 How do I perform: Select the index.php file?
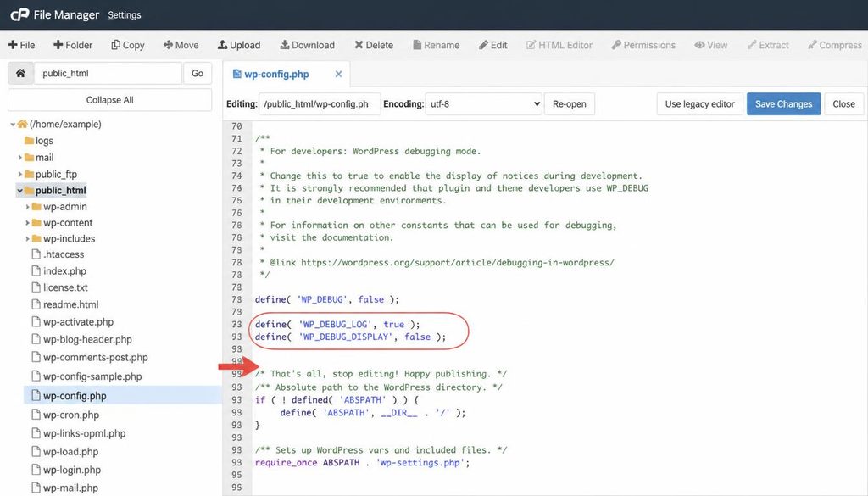click(59, 271)
